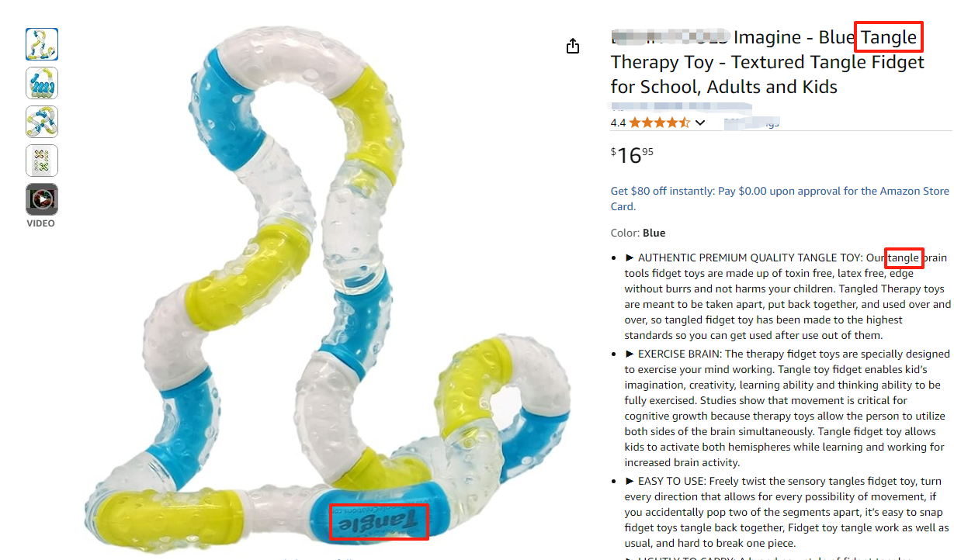
Task: Click the orange star rating icons
Action: pyautogui.click(x=659, y=123)
